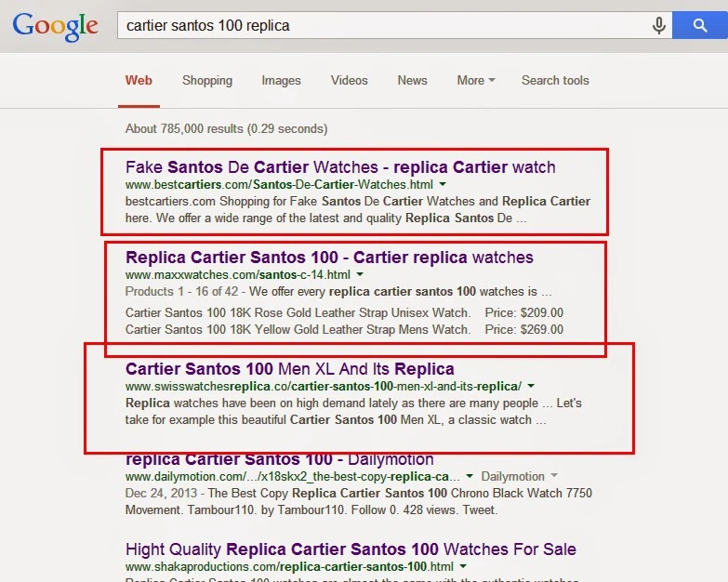Click 'About 785,000 results' text
The width and height of the screenshot is (728, 582).
pos(226,128)
